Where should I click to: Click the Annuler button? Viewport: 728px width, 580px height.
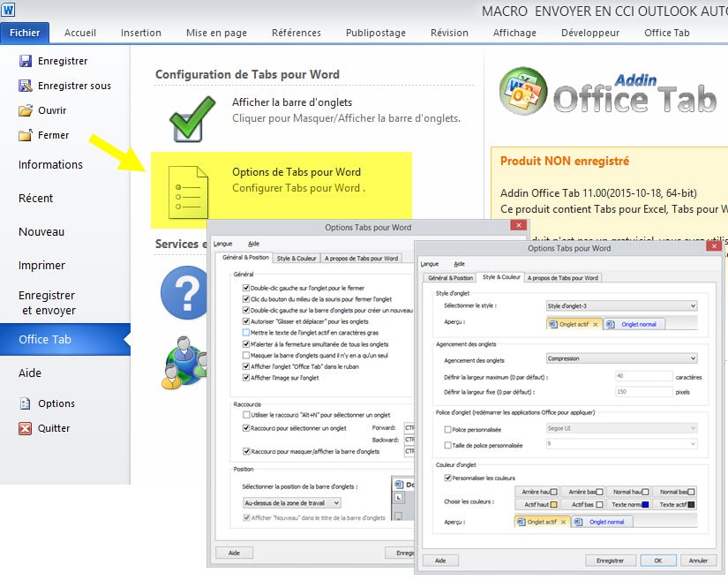tap(698, 560)
